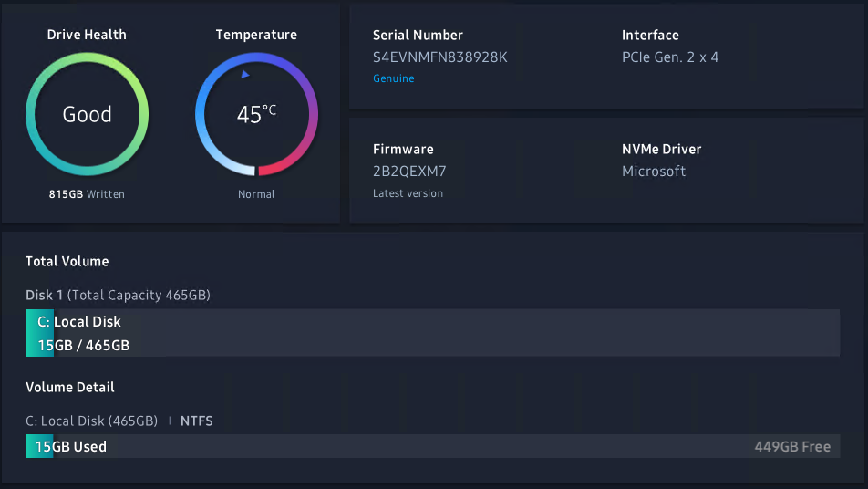
Task: Click the 449GB Free label
Action: (792, 447)
